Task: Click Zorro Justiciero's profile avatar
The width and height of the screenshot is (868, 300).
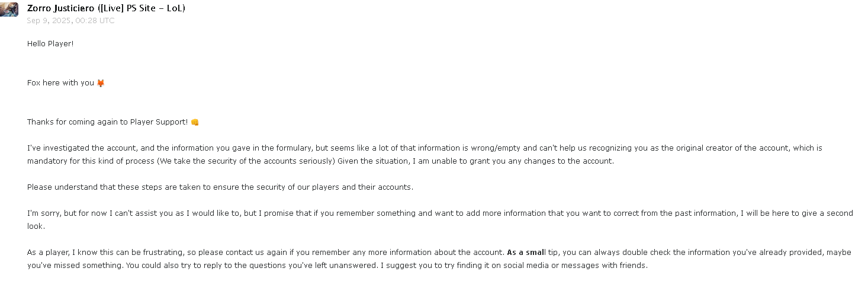Action: [x=9, y=9]
